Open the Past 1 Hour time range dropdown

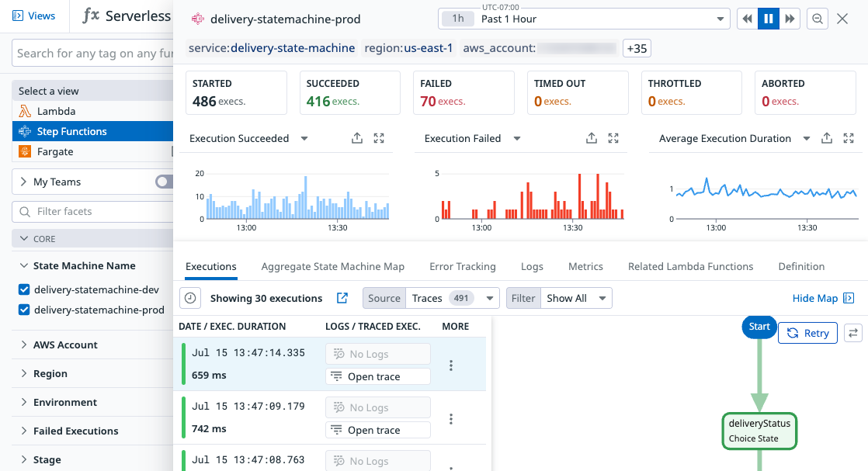(x=584, y=19)
